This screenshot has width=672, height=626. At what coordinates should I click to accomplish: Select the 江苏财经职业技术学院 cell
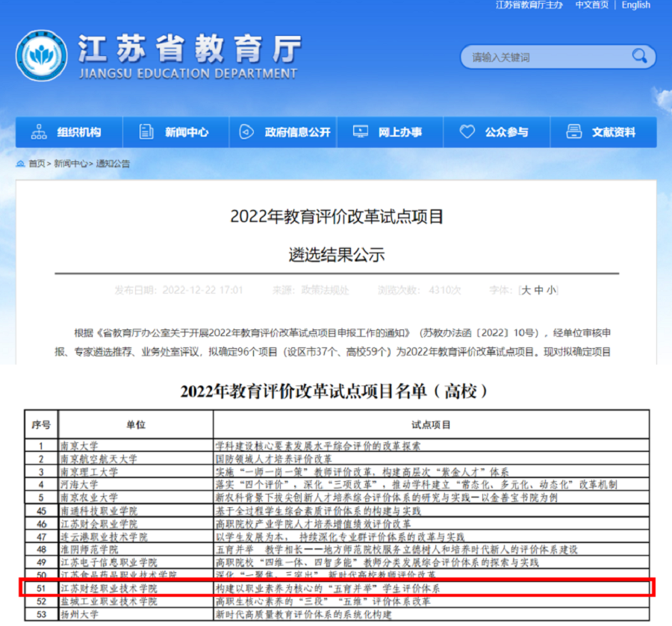coord(136,588)
